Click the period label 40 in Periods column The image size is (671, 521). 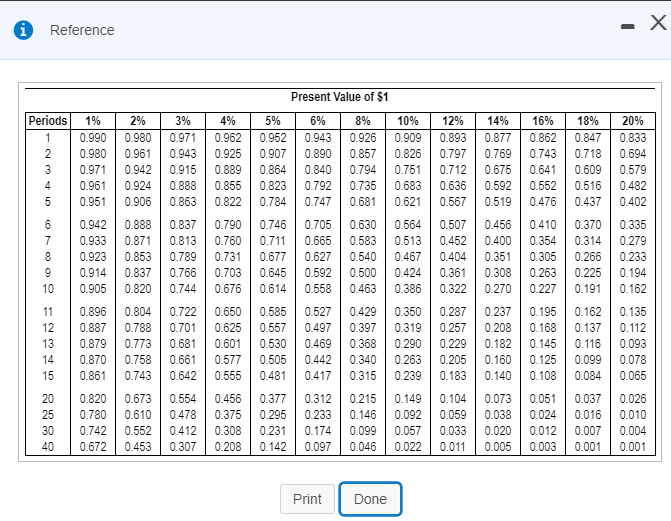pyautogui.click(x=48, y=447)
